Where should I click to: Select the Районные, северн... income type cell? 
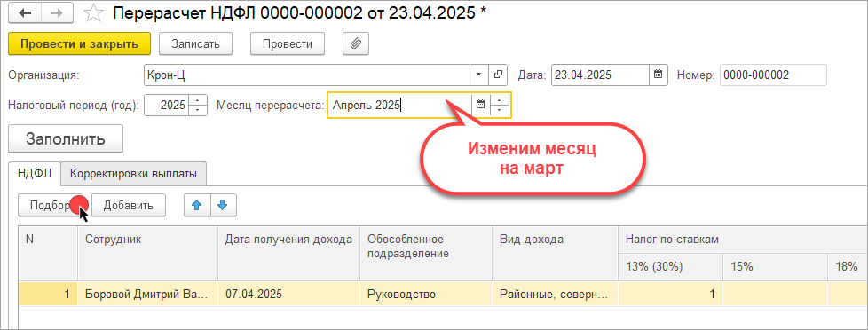(x=556, y=294)
